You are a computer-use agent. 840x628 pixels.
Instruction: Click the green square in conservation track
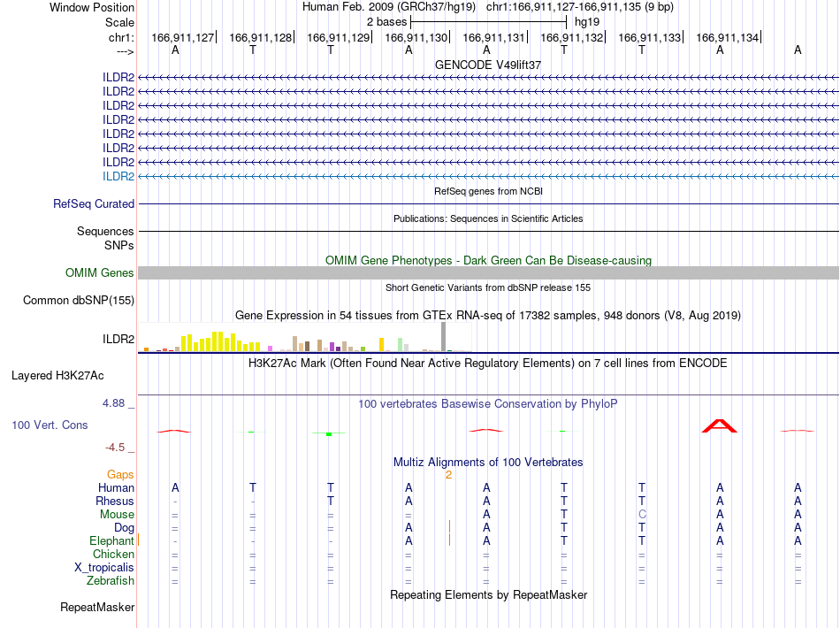pos(329,434)
